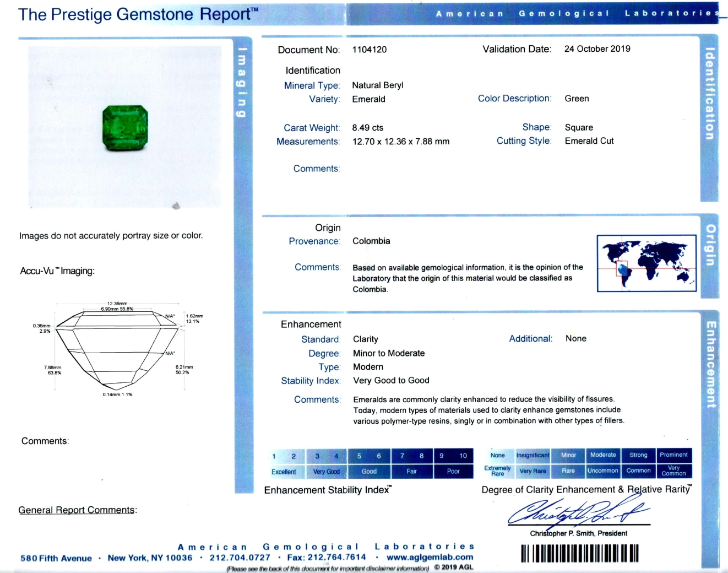Click the 'Uncommon' rarity cell
The width and height of the screenshot is (728, 573).
click(x=603, y=471)
